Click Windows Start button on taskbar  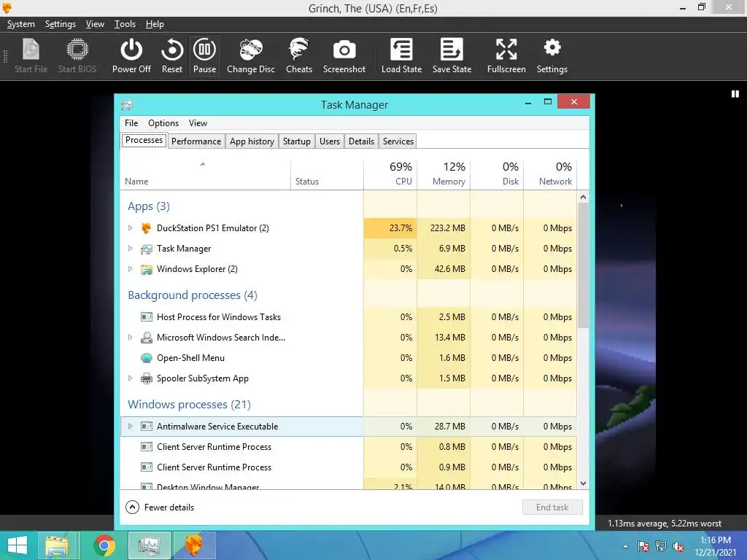pos(18,545)
